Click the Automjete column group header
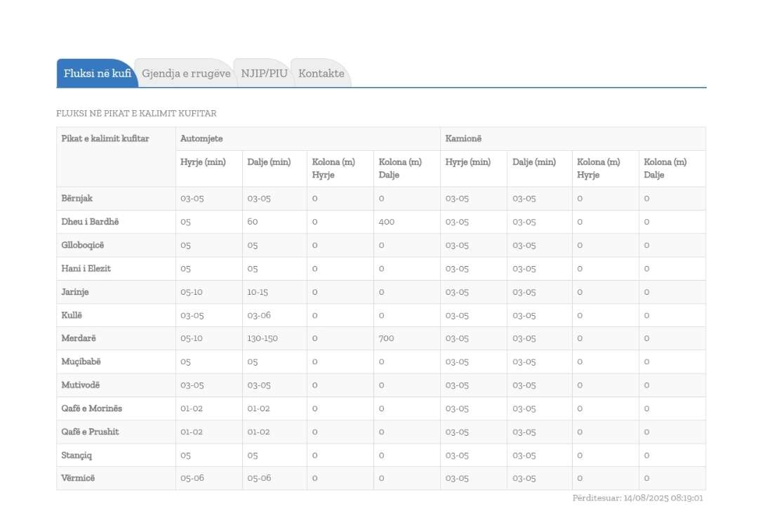Image resolution: width=758 pixels, height=532 pixels. coord(201,139)
